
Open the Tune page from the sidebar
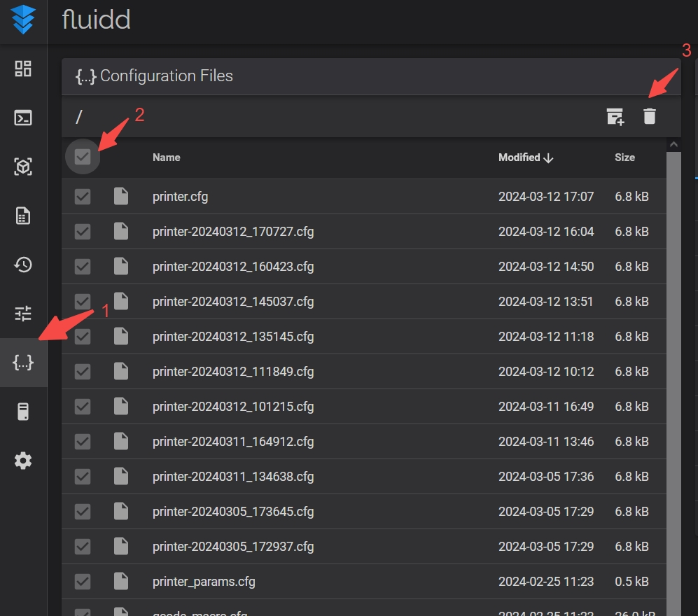click(22, 314)
